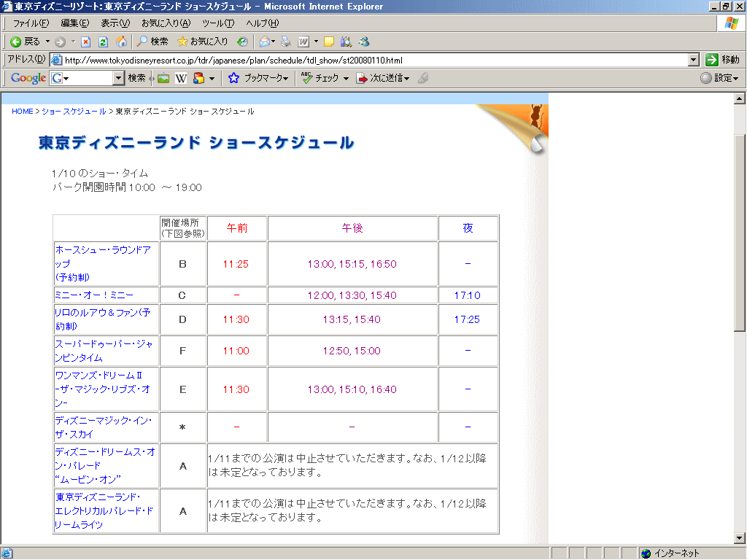This screenshot has width=747, height=560.
Task: Click the Search (検索) toolbar button
Action: 152,42
